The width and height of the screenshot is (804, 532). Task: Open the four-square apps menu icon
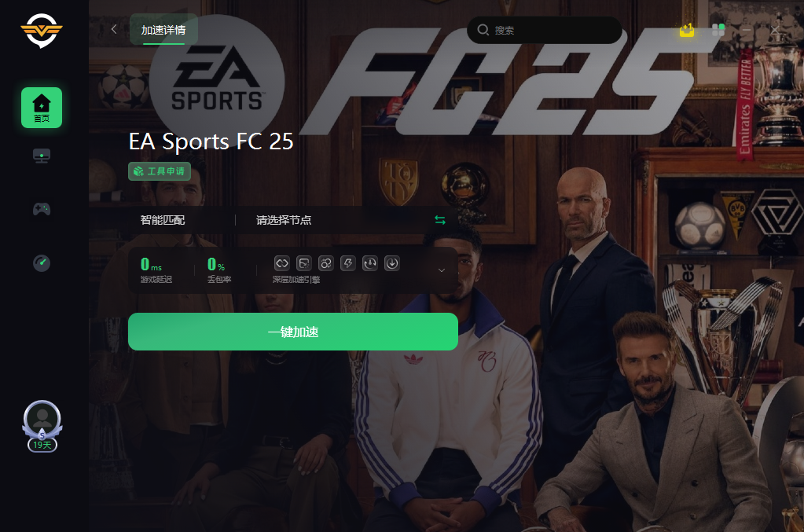tap(718, 30)
